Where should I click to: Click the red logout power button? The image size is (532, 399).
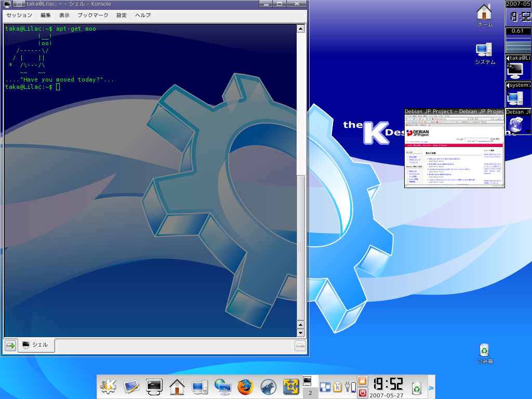[x=362, y=393]
